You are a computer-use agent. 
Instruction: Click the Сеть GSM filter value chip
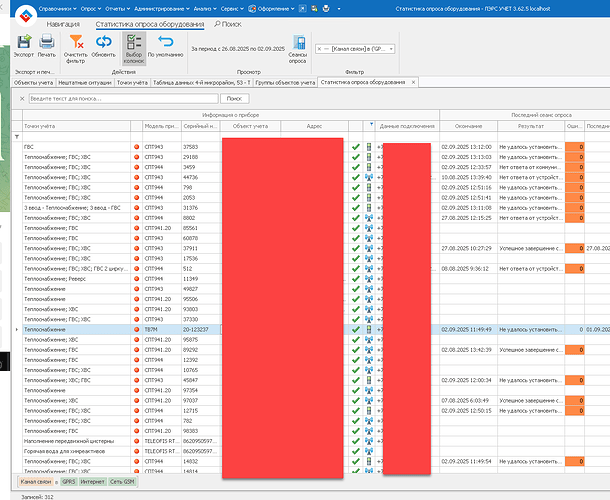point(122,482)
